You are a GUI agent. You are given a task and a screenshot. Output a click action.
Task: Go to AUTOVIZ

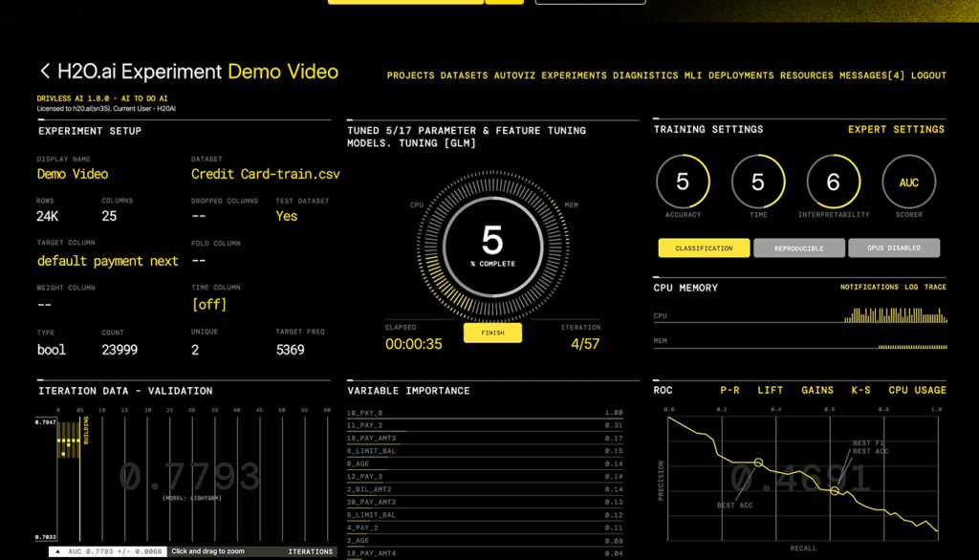click(x=514, y=75)
